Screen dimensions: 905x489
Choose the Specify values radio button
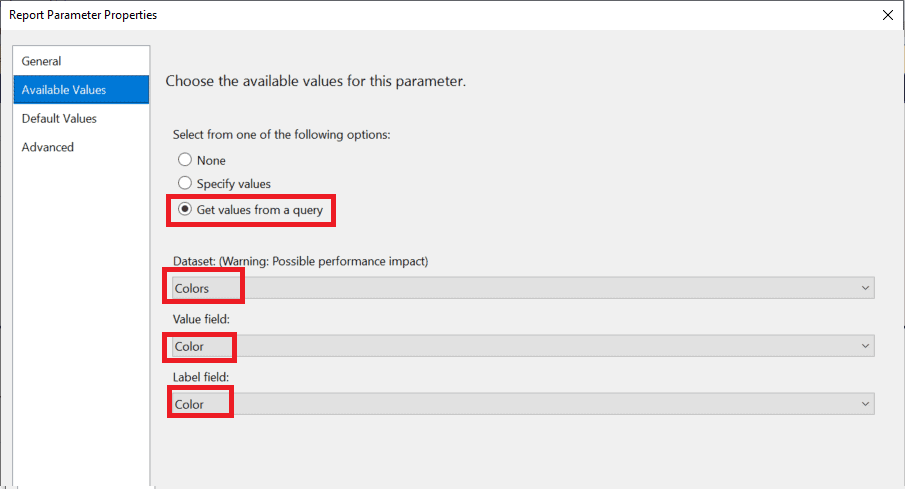[x=185, y=183]
